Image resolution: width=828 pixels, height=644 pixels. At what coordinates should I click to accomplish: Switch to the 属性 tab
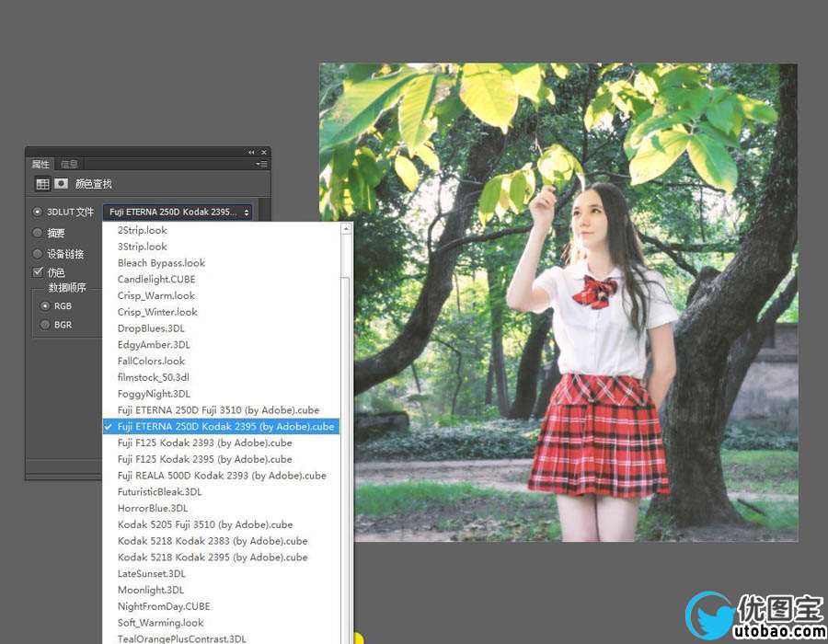click(40, 164)
